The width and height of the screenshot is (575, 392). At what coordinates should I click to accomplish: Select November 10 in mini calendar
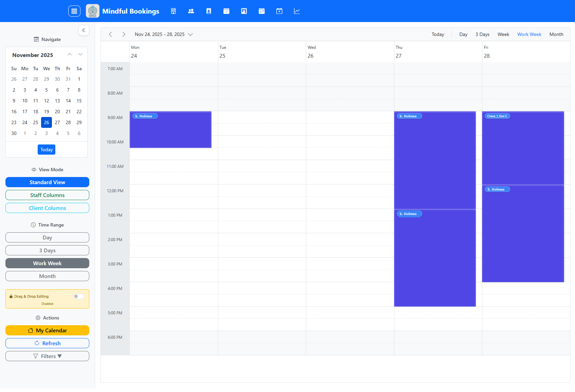(x=25, y=101)
